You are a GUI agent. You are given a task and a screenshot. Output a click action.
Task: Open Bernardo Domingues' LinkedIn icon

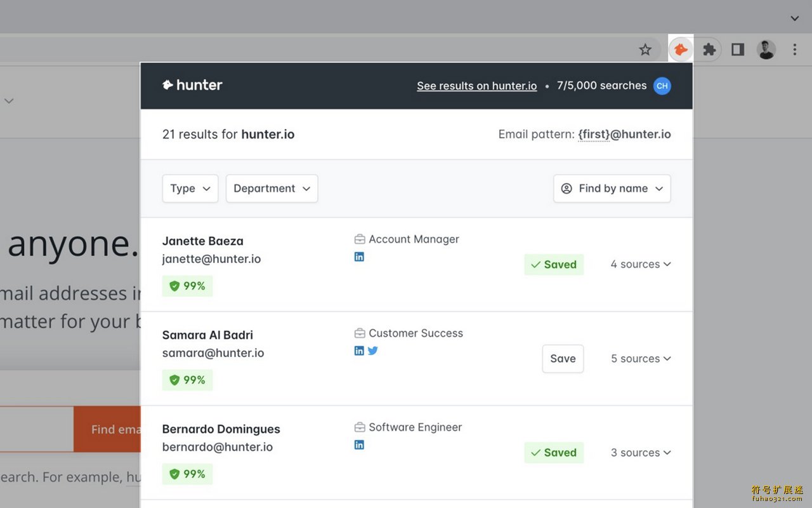tap(359, 444)
